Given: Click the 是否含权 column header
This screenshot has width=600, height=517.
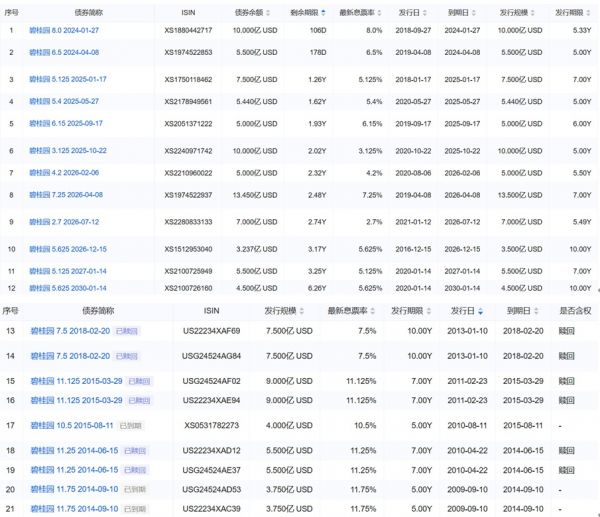Looking at the screenshot, I should (575, 311).
